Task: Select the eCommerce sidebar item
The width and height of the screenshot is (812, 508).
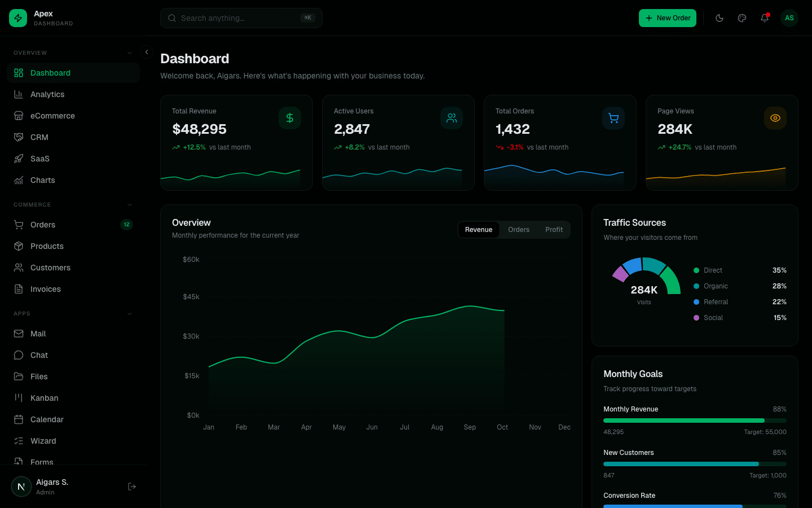Action: (52, 116)
